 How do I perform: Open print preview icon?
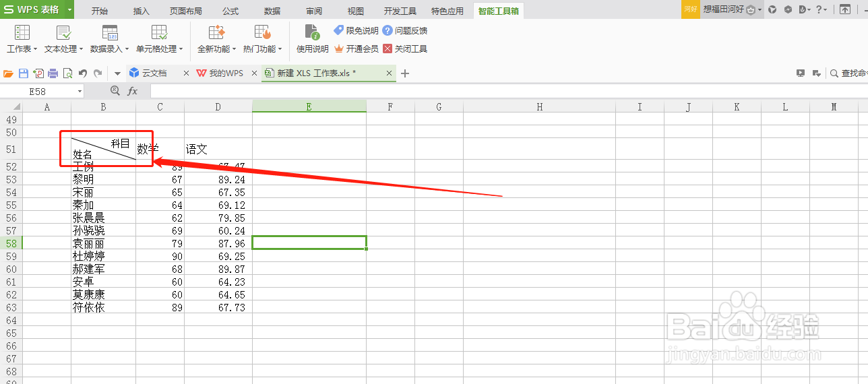point(67,73)
